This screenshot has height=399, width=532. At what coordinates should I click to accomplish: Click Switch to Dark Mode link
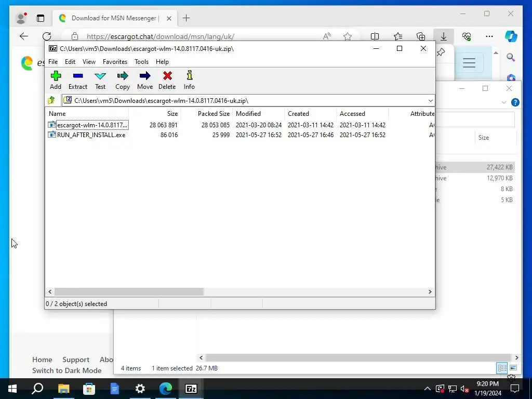coord(67,370)
